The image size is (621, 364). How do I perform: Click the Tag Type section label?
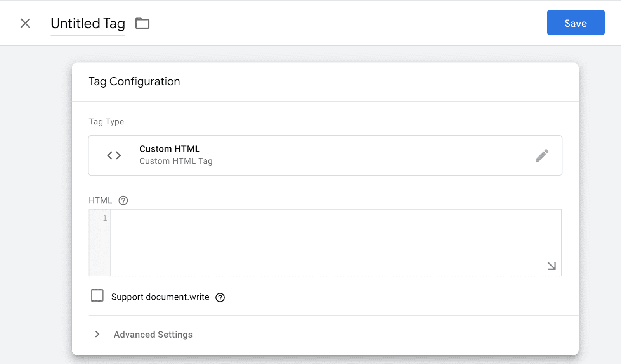point(106,121)
